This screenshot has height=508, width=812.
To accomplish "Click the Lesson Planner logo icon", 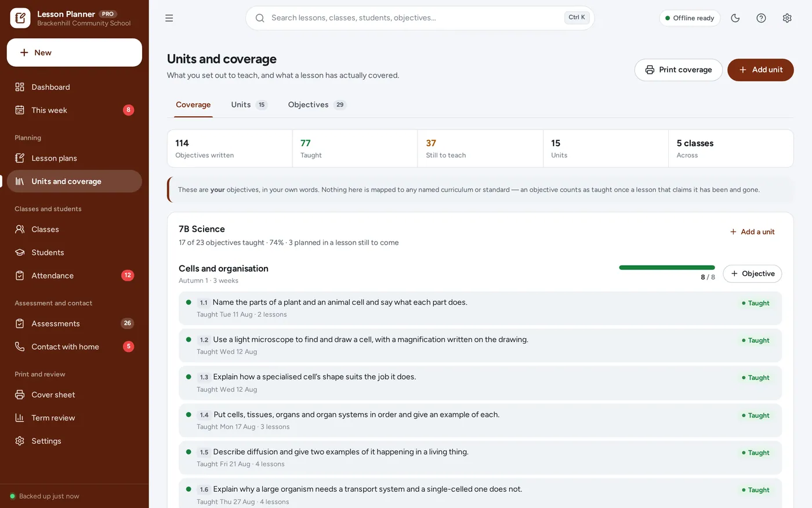I will (20, 18).
